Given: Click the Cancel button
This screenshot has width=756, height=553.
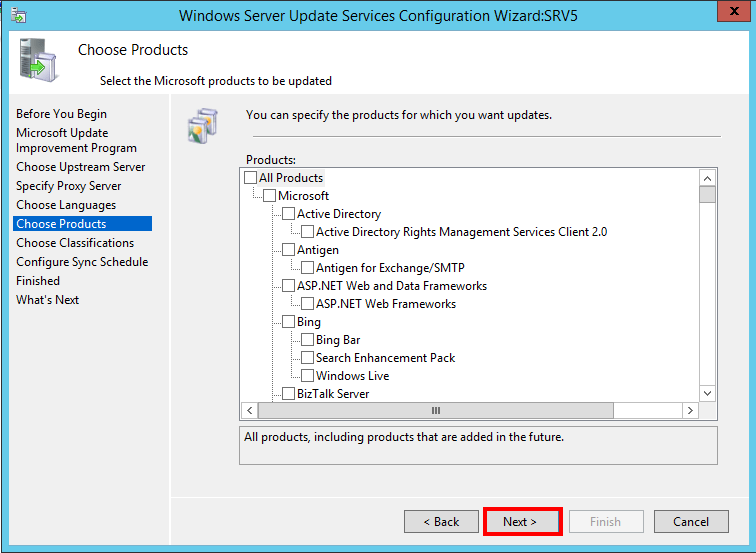Looking at the screenshot, I should pyautogui.click(x=691, y=522).
